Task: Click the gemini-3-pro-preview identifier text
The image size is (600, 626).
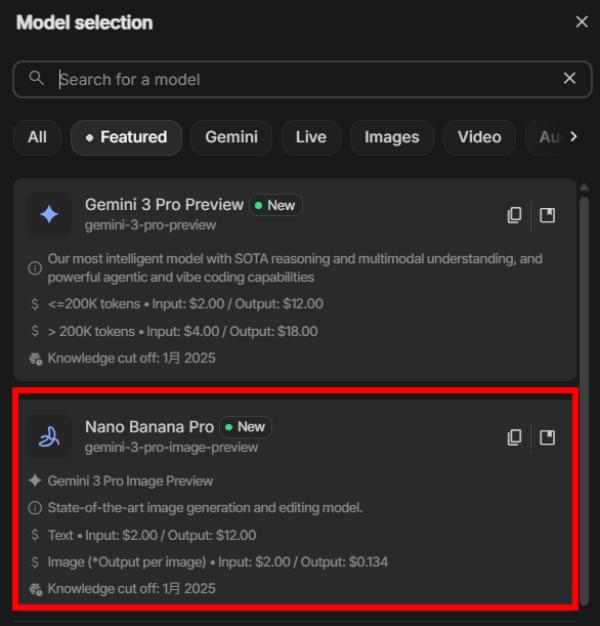Action: coord(150,225)
